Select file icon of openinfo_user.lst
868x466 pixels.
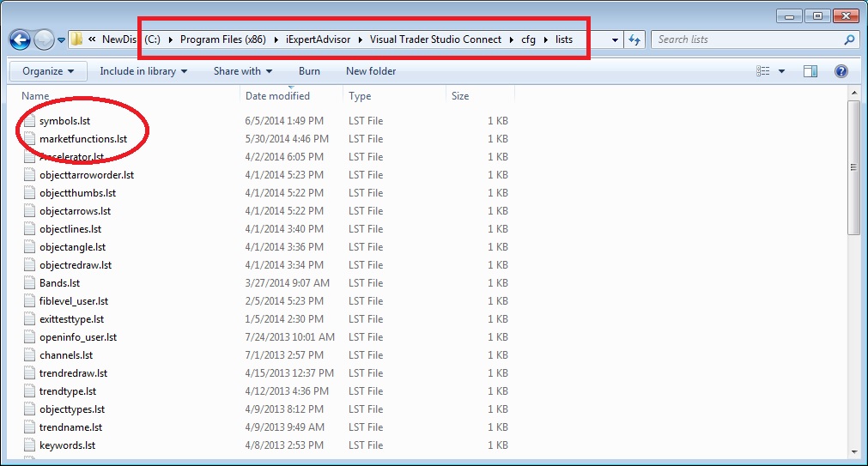(29, 337)
